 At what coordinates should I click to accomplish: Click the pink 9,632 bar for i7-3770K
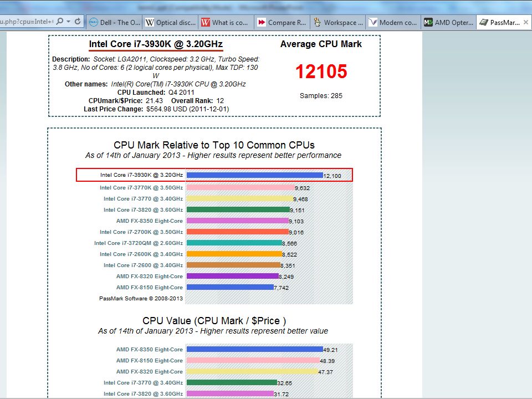tap(241, 187)
